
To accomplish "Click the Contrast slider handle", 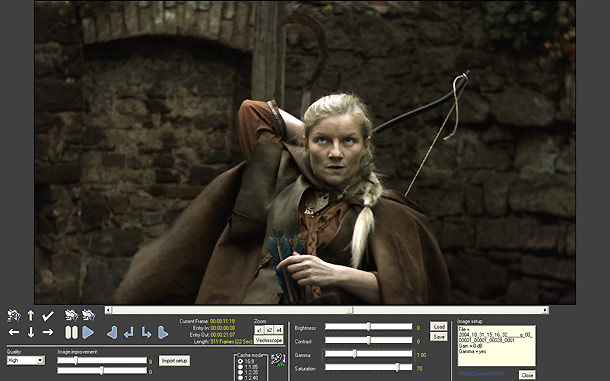I will [368, 341].
